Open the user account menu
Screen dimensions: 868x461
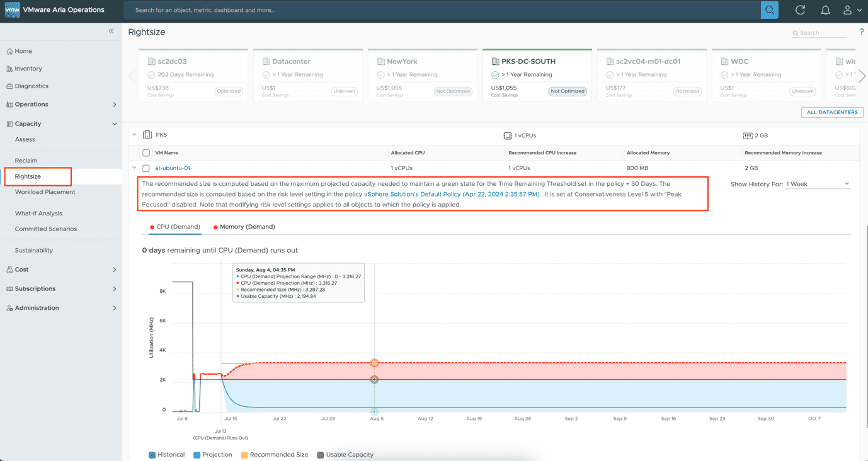click(851, 10)
